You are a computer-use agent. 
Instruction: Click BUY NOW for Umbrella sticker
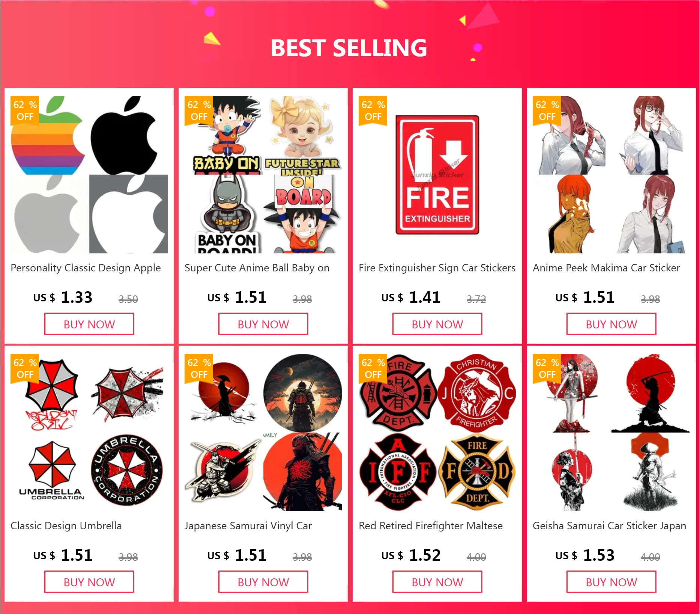89,582
